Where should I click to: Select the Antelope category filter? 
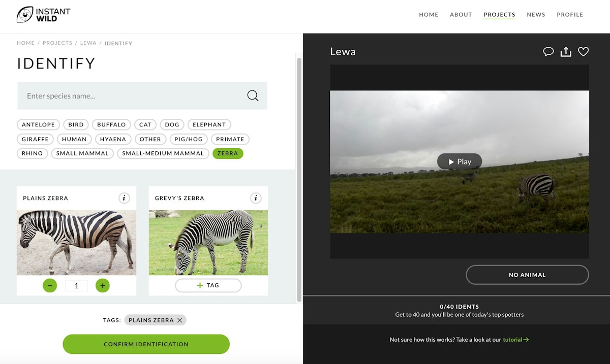[38, 124]
